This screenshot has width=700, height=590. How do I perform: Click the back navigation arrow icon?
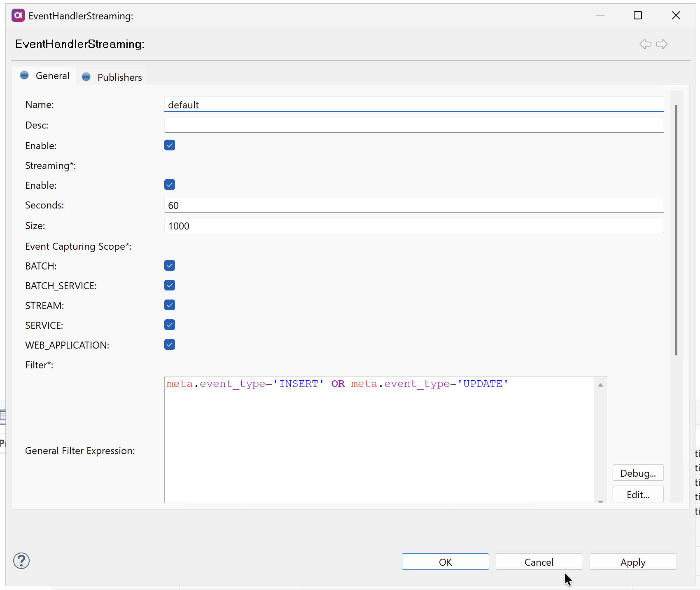click(645, 44)
